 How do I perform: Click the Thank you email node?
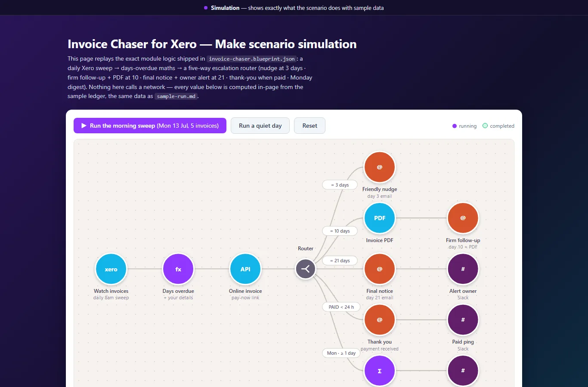[x=380, y=320]
